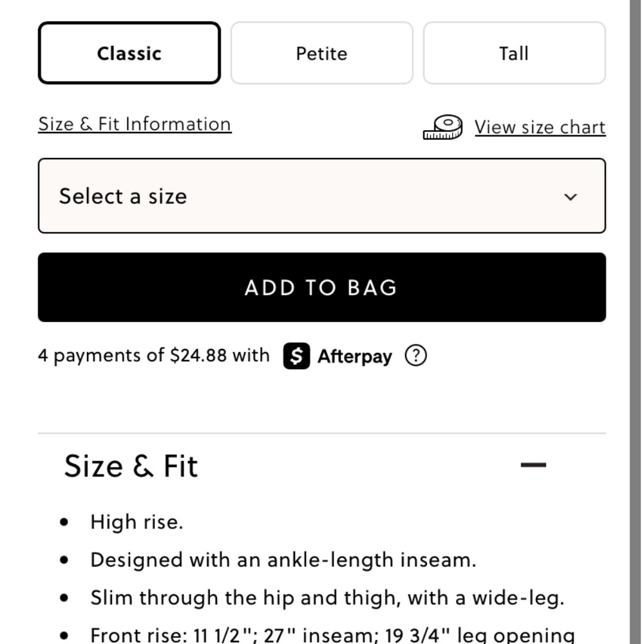
Task: Click the Afterpay wordmark
Action: click(x=355, y=357)
